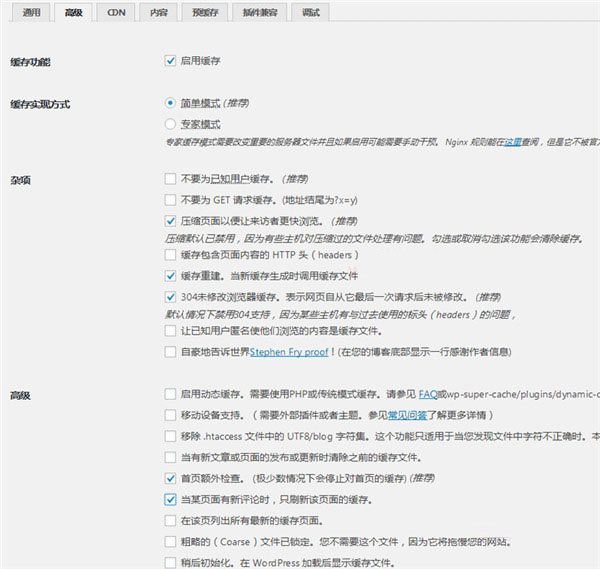The image size is (600, 569).
Task: Switch to the 通用 tab
Action: (x=31, y=13)
